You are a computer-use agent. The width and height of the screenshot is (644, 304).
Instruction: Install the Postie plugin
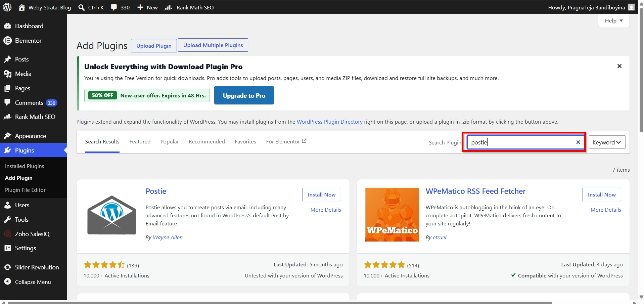(322, 194)
